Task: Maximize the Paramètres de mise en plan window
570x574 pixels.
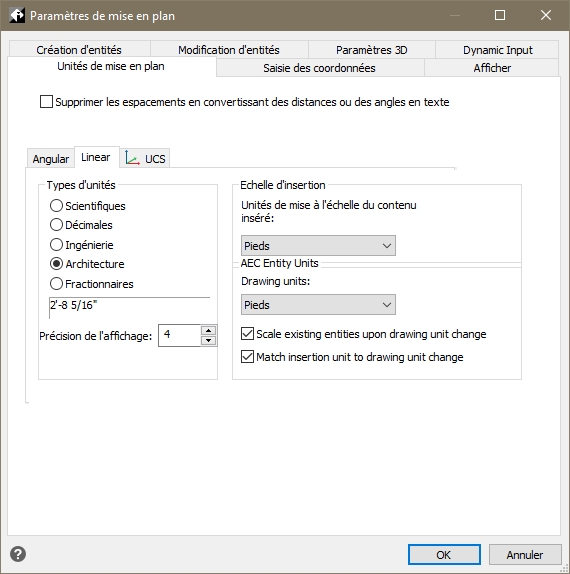Action: coord(500,15)
